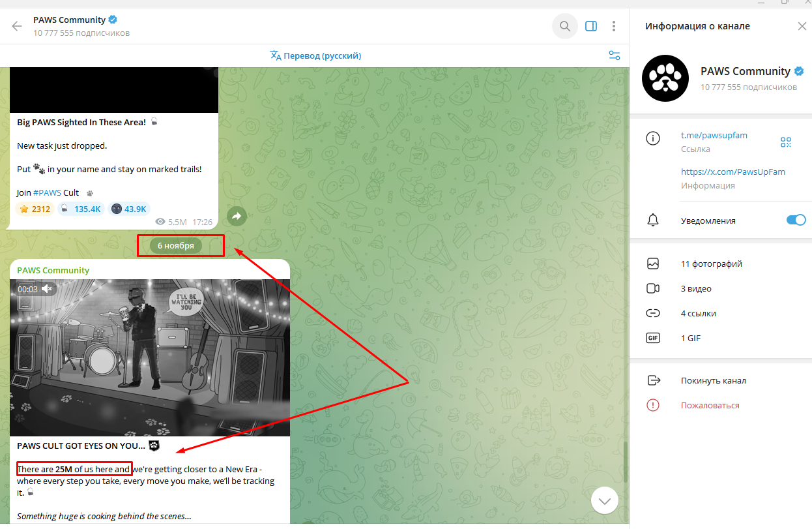Open the https://x.com/PawsUpFam link
Screen dimensions: 812x529
(x=733, y=172)
